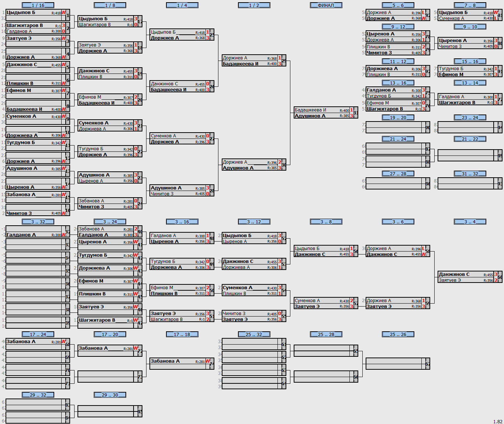504x424 pixels.
Task: Click match number 60 box in 3..4
Action: (x=500, y=277)
